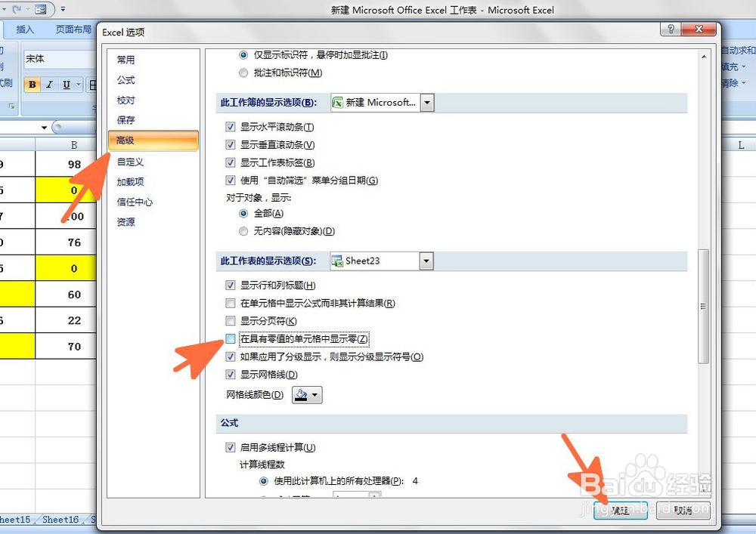This screenshot has height=534, width=756.
Task: Select column L header in spreadsheet
Action: click(741, 145)
